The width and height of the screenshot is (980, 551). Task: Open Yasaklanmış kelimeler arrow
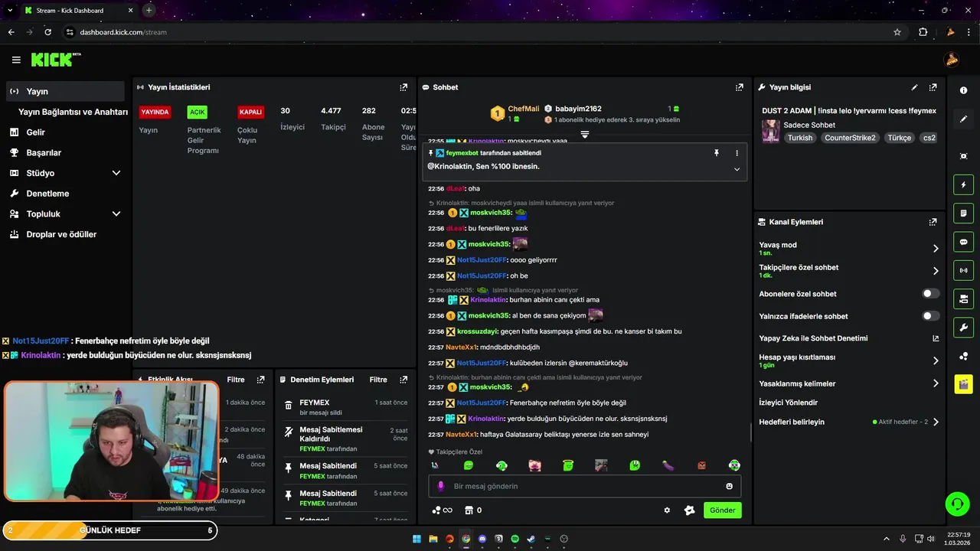pos(935,383)
